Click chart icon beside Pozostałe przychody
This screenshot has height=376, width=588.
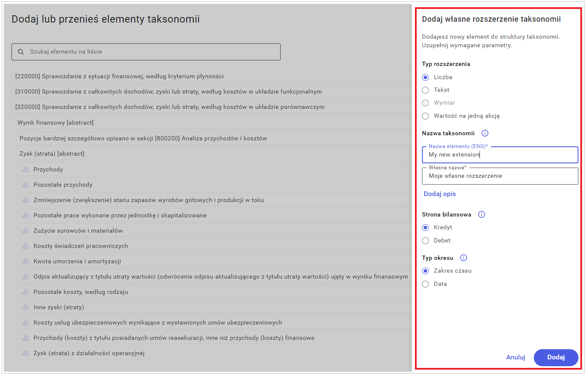point(25,185)
